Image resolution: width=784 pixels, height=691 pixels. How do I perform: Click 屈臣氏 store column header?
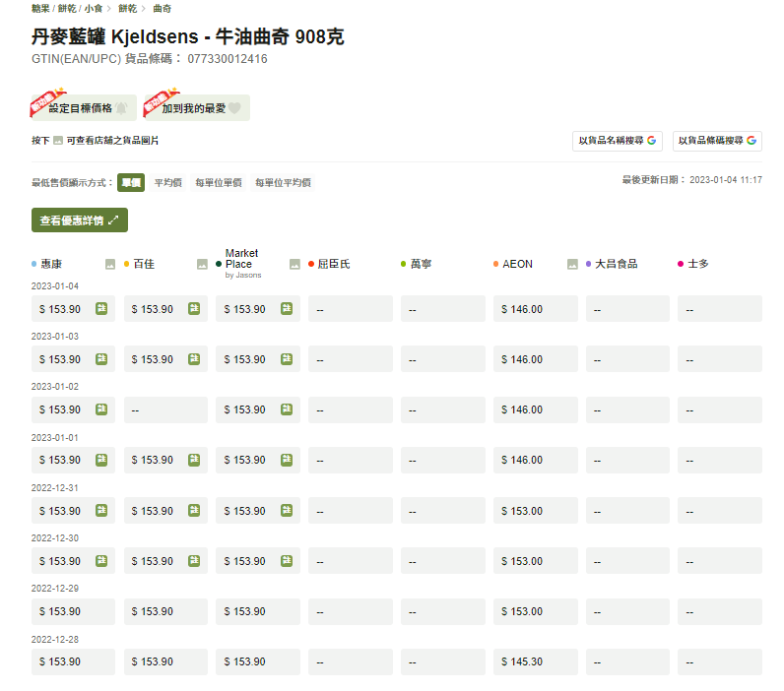click(334, 264)
